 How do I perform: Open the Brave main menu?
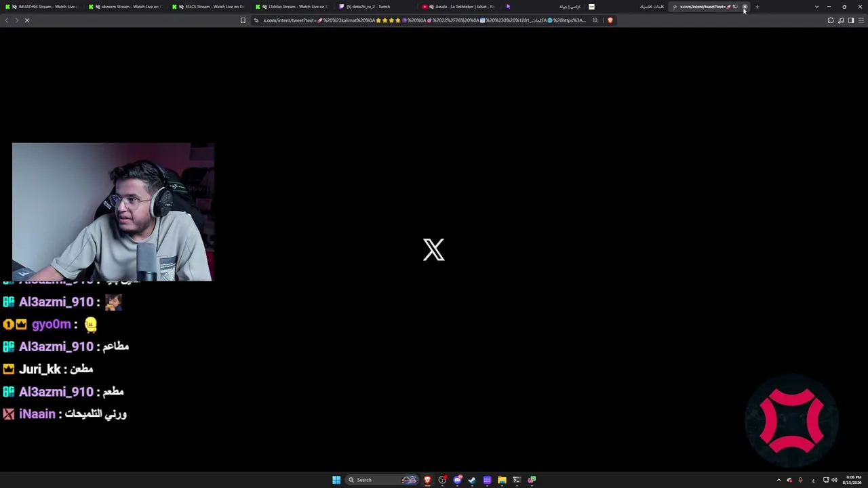pos(861,20)
